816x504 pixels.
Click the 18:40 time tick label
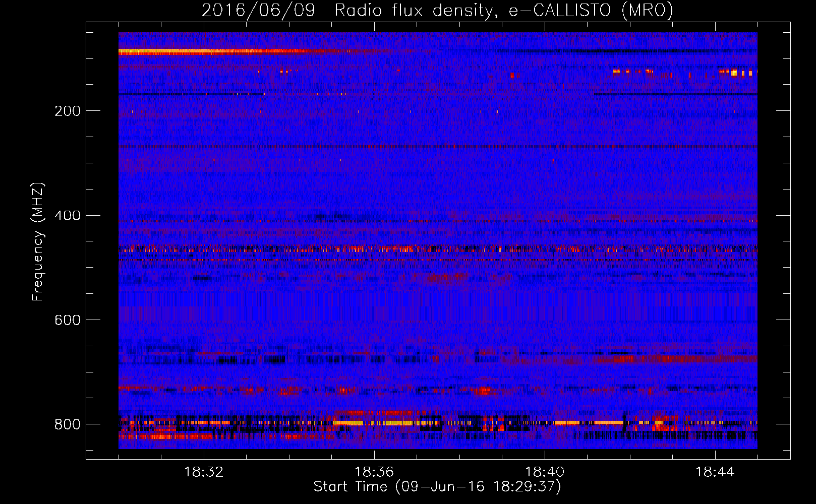click(545, 472)
